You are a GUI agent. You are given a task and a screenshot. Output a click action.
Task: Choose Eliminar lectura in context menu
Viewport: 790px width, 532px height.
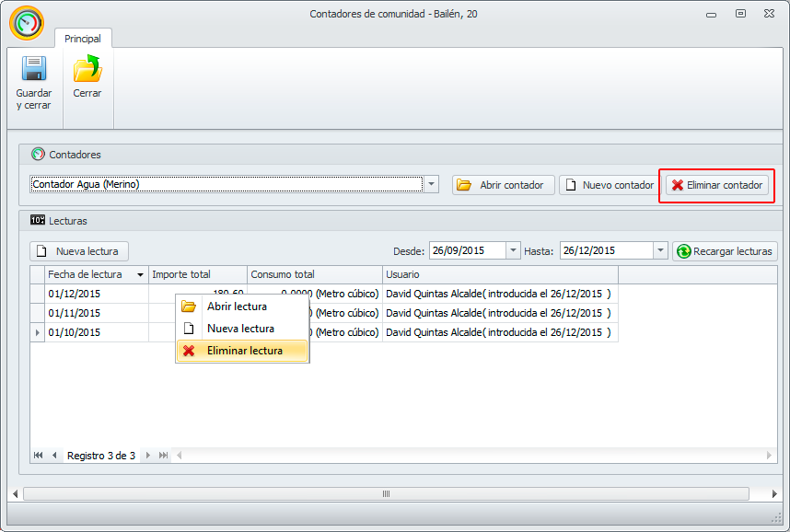pyautogui.click(x=242, y=351)
